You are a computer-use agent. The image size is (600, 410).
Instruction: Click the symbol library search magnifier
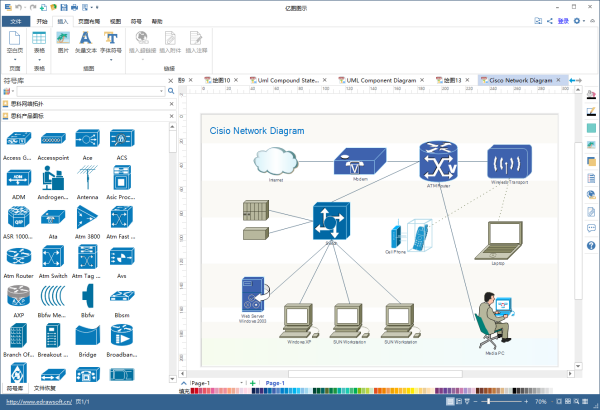tap(171, 91)
